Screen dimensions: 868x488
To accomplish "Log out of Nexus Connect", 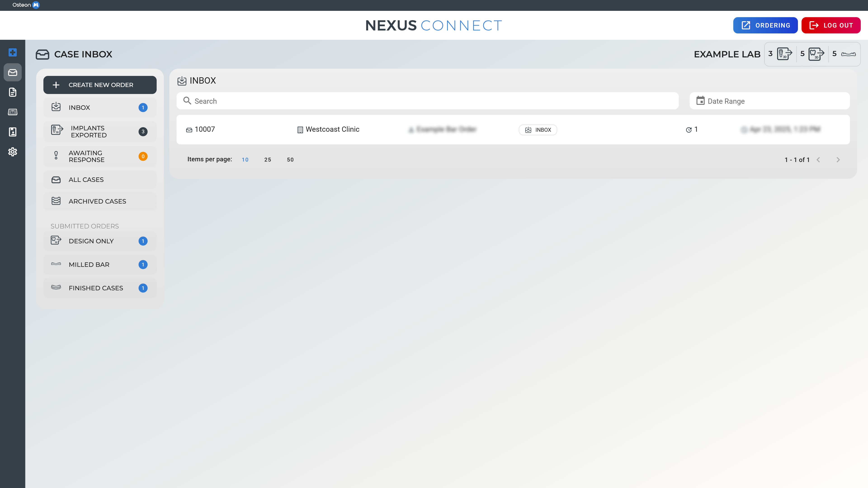I will pos(831,25).
